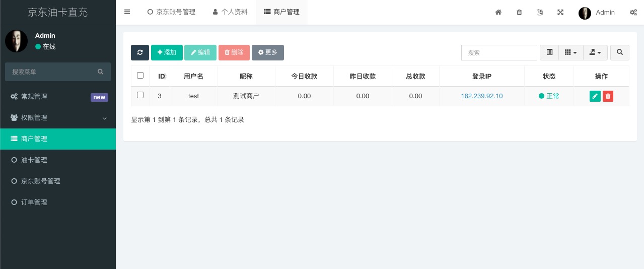Viewport: 644px width, 269px height.
Task: Open the export data dropdown
Action: (x=596, y=52)
